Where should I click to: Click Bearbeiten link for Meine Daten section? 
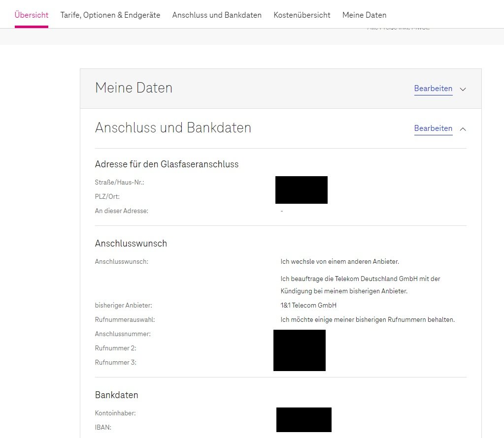point(433,89)
